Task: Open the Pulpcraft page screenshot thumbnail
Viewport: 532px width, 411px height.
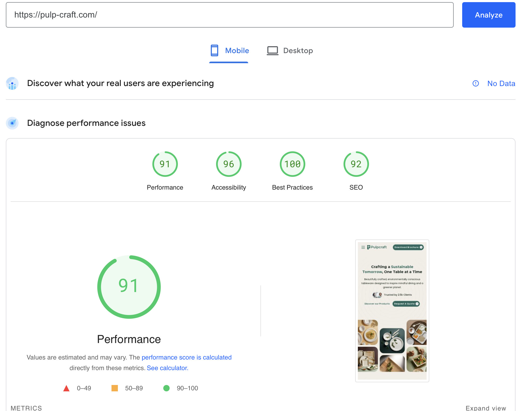Action: pyautogui.click(x=392, y=311)
